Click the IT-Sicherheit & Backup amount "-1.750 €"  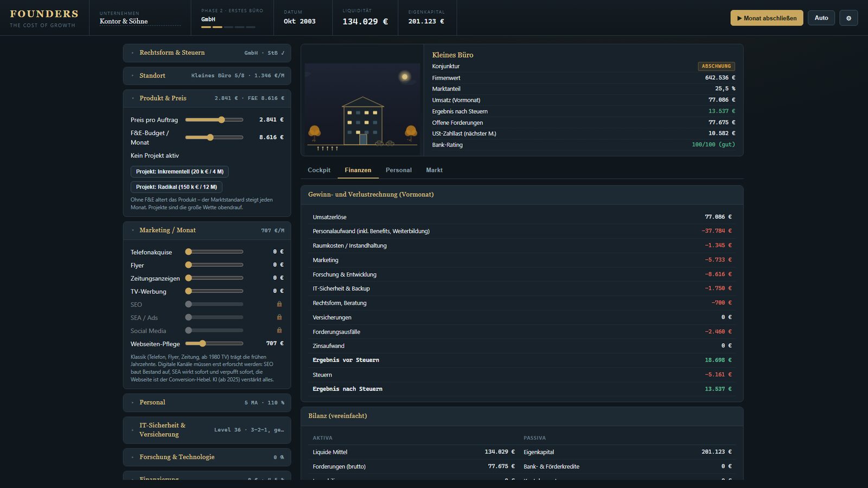tap(718, 288)
